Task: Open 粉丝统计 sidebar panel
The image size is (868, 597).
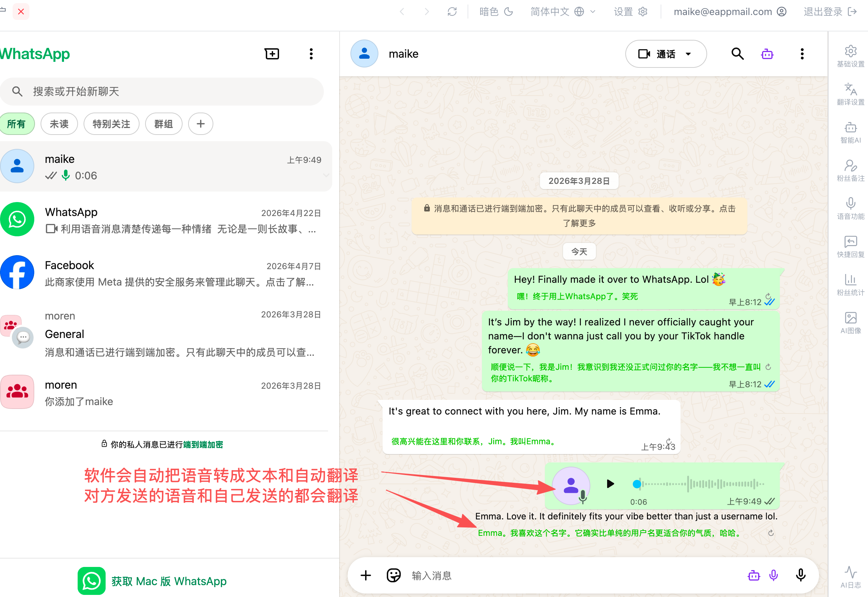Action: tap(851, 285)
